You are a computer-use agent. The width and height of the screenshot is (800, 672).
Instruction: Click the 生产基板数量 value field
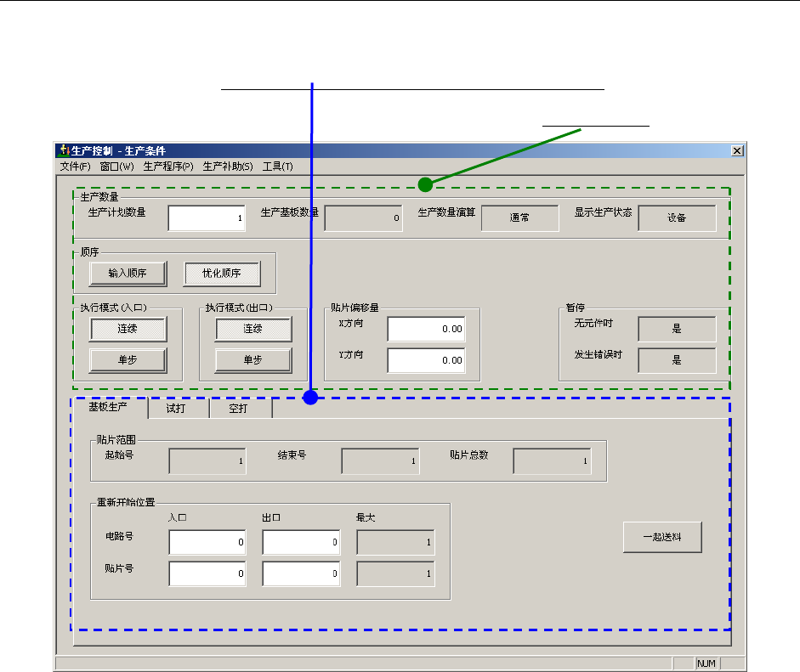363,218
